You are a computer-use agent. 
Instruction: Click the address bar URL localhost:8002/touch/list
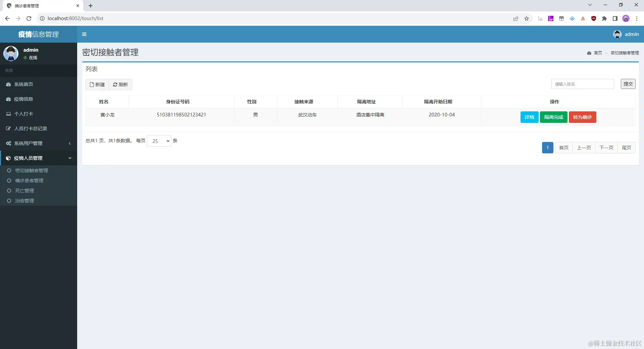(75, 18)
